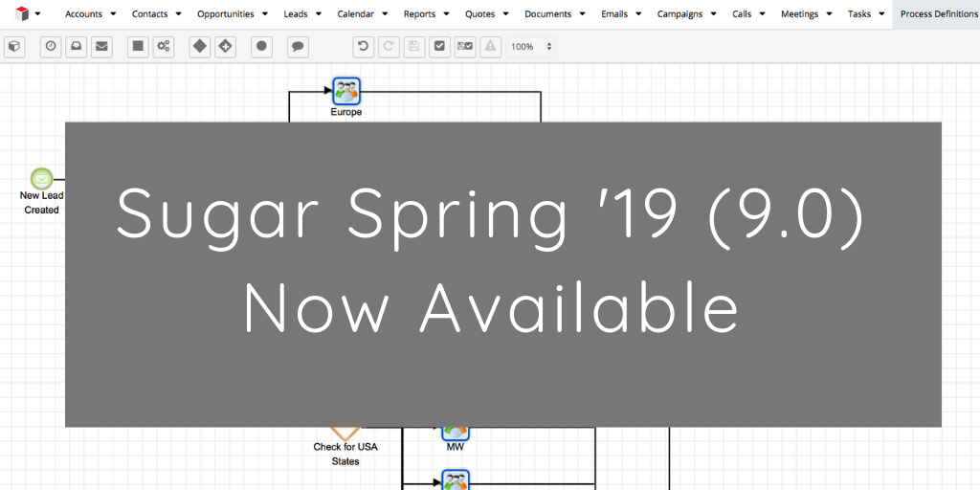
Task: Open the Contacts module
Action: point(149,13)
